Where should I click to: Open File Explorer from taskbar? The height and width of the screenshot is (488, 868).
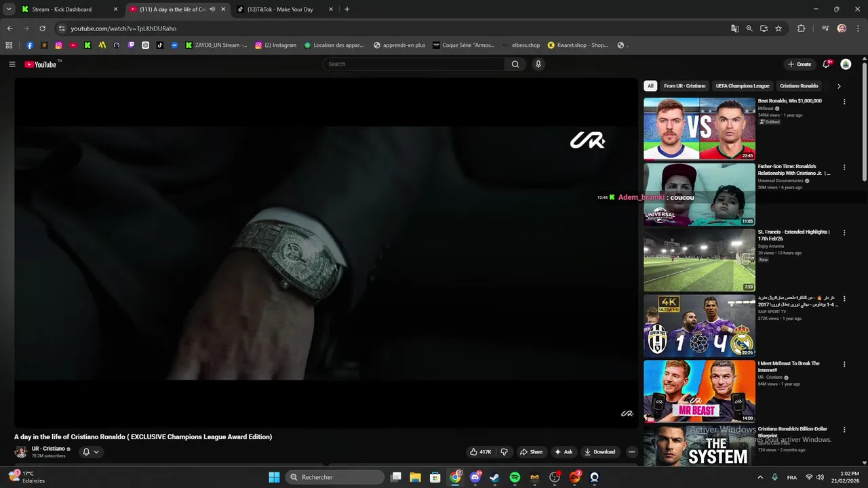(416, 477)
